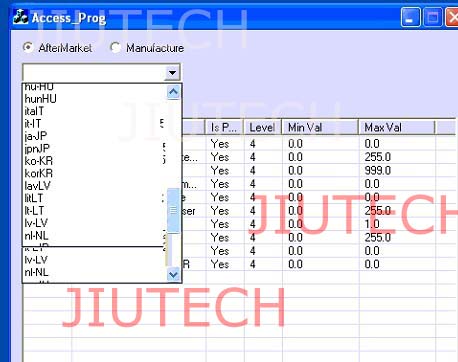Select the Manufacture radio button

pyautogui.click(x=116, y=48)
